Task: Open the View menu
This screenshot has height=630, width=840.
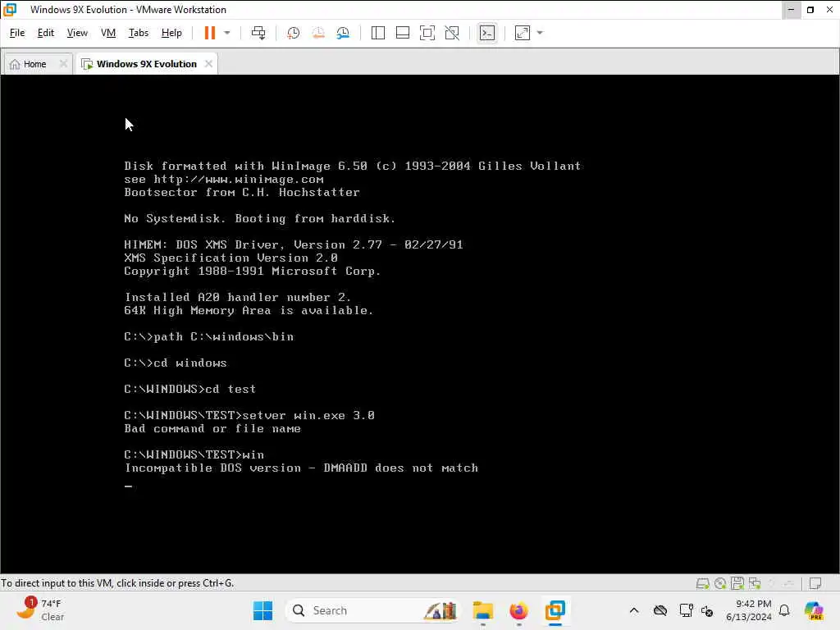Action: [77, 33]
